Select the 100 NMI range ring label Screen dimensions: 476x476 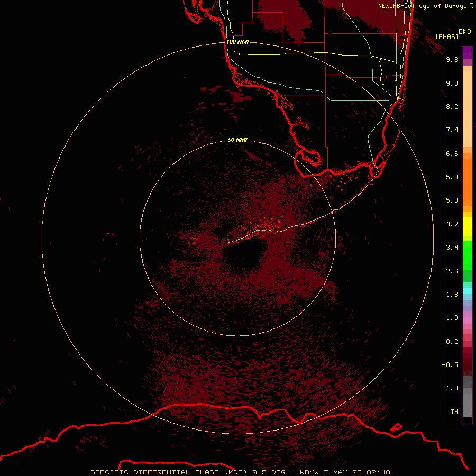click(237, 42)
